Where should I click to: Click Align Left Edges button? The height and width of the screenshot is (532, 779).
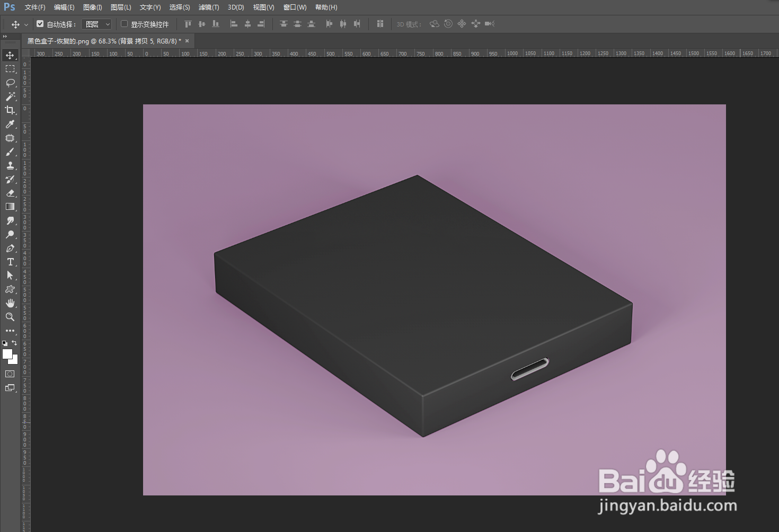pyautogui.click(x=234, y=24)
